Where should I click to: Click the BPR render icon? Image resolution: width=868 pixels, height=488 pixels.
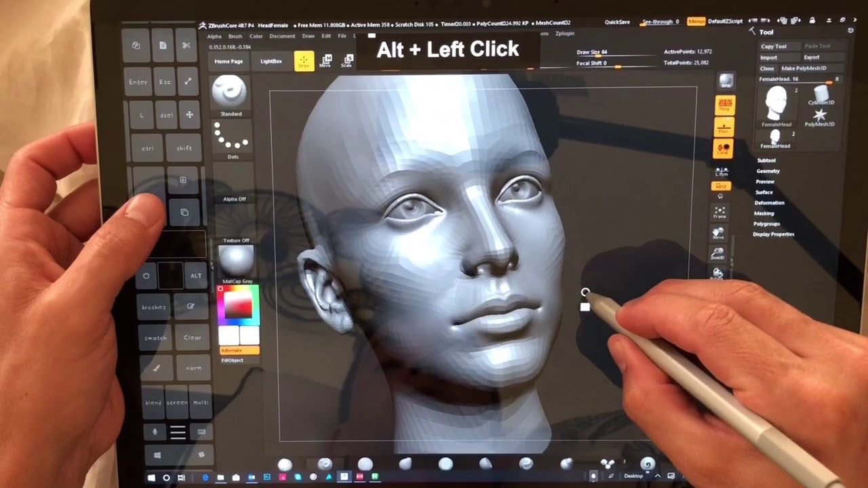pyautogui.click(x=726, y=81)
